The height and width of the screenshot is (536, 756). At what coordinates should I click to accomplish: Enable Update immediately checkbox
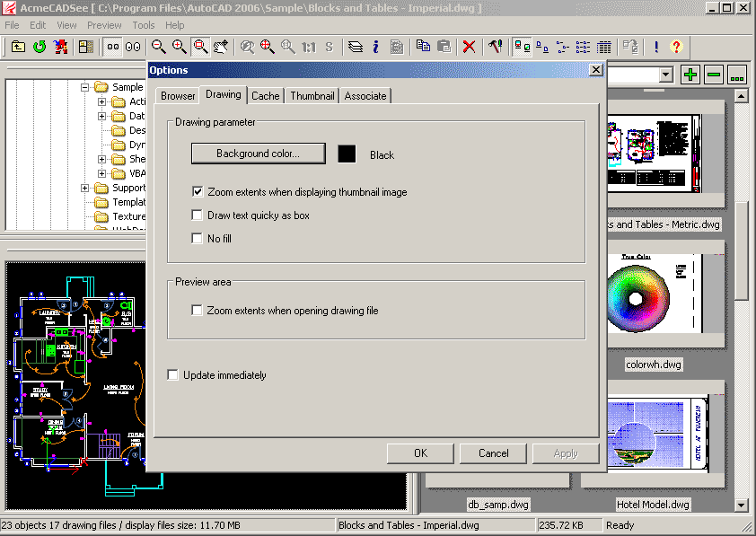click(x=172, y=374)
